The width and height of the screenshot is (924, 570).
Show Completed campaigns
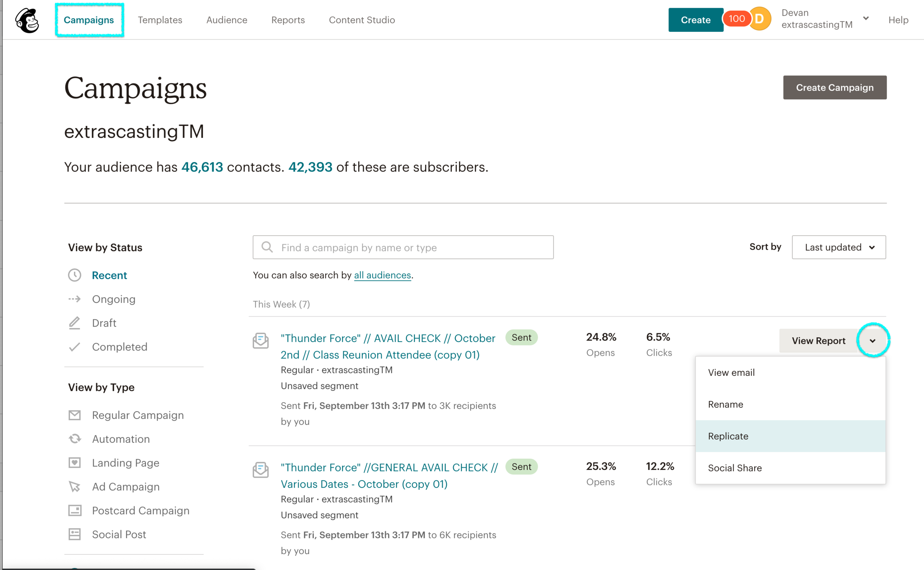pos(119,347)
